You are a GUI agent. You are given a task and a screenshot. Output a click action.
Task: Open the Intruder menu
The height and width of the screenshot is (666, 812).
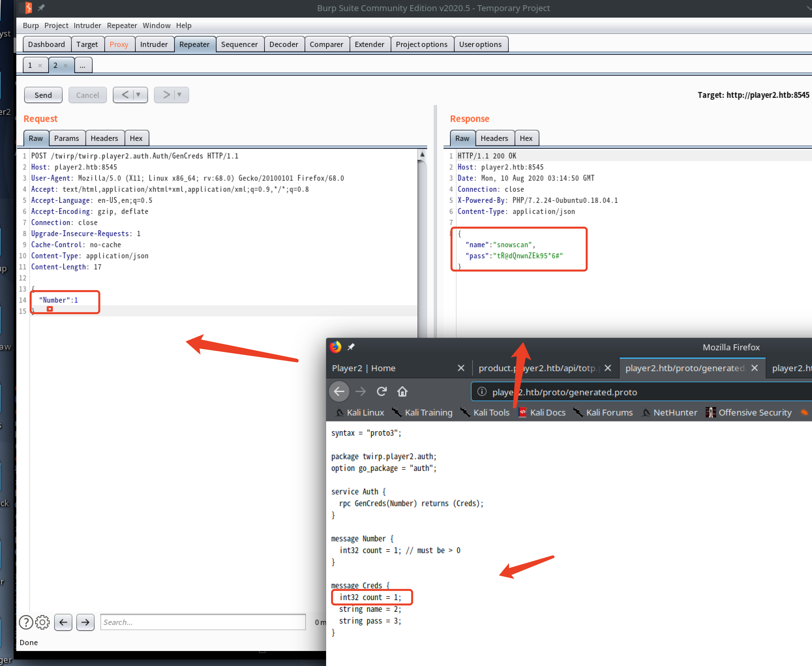click(87, 25)
